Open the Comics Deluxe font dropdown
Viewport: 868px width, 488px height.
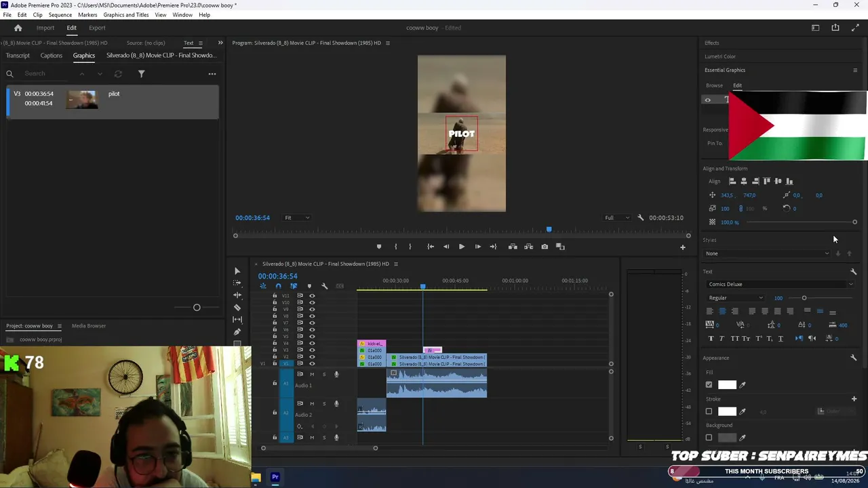coord(780,285)
